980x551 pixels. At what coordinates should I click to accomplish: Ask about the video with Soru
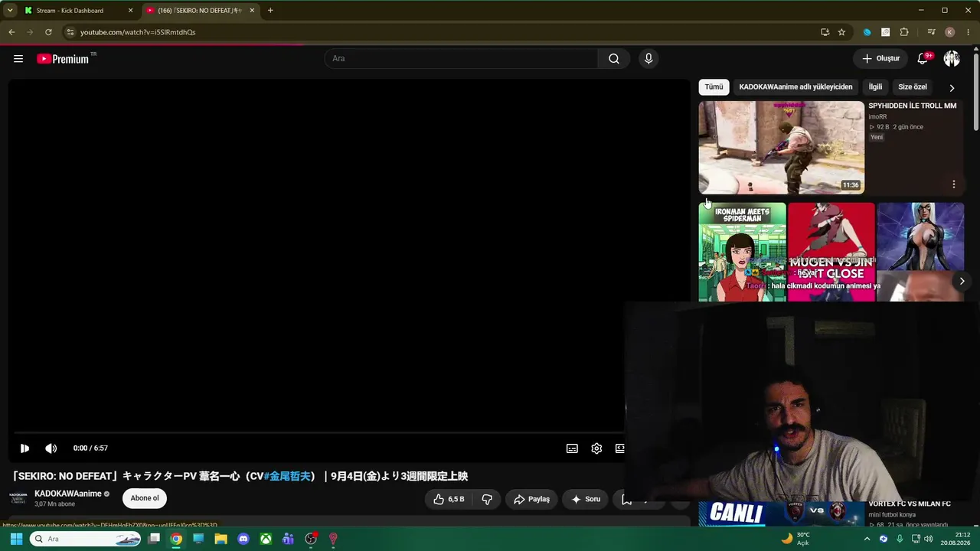pos(586,499)
